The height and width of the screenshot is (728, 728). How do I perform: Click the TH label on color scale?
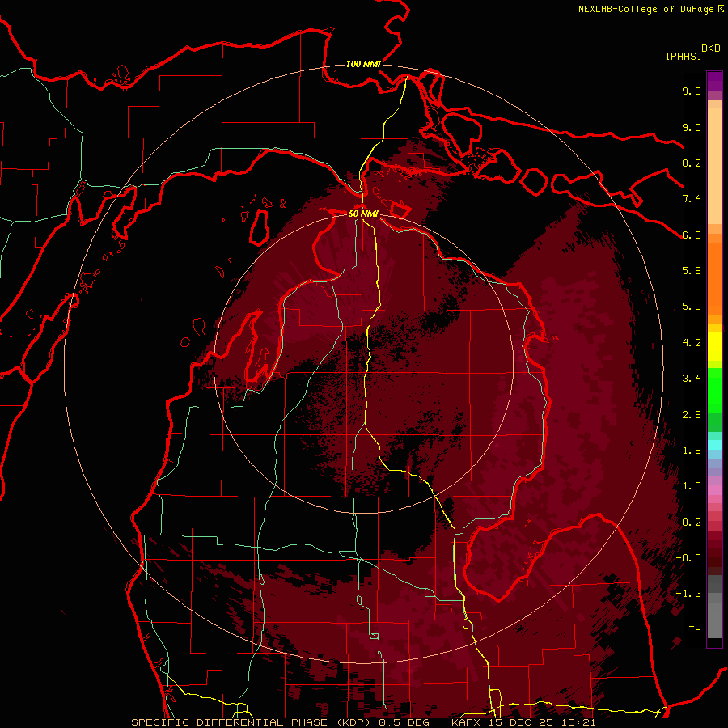click(695, 630)
